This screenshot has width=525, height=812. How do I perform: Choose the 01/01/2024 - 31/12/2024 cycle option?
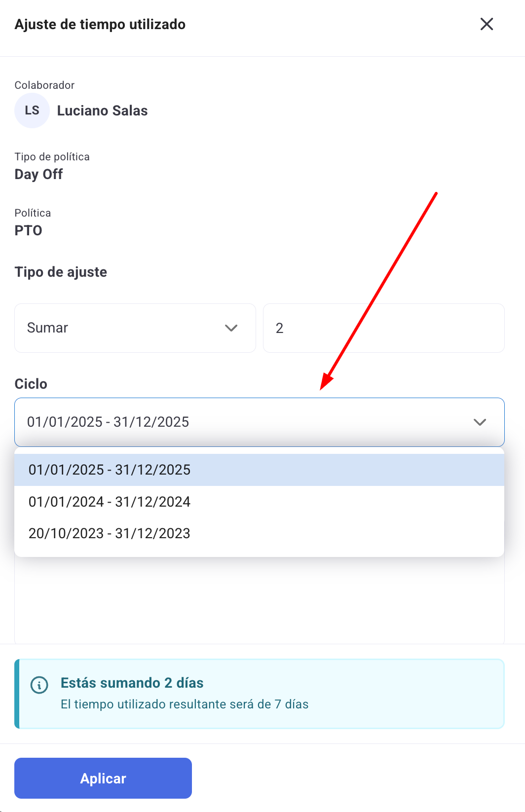(x=110, y=502)
